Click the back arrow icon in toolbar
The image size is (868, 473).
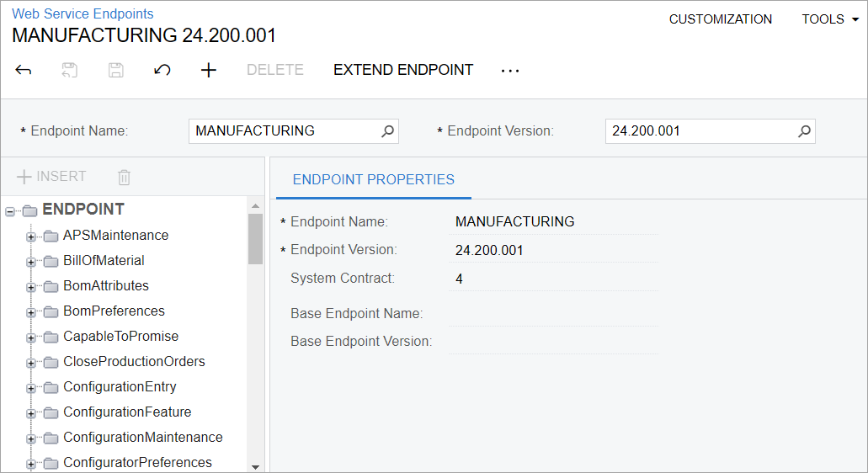[24, 71]
